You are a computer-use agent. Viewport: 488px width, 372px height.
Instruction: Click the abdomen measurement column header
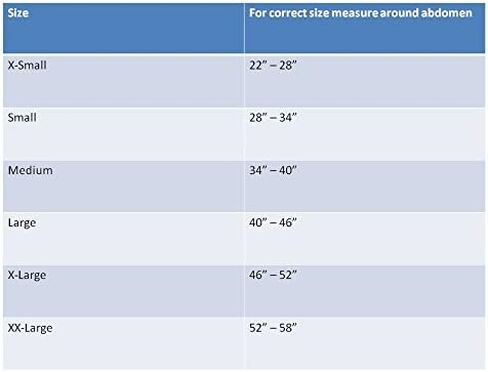click(x=365, y=28)
